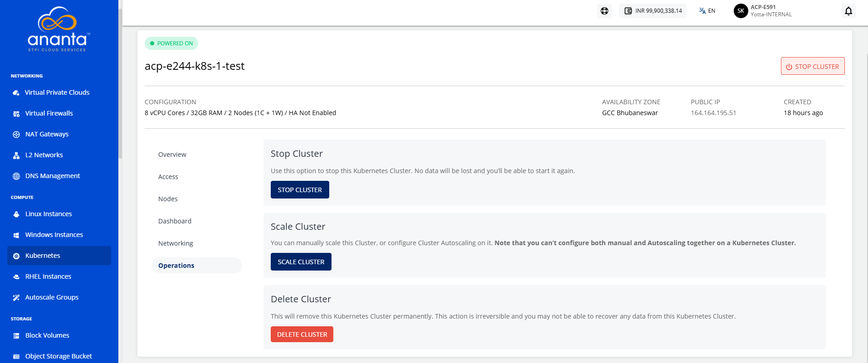Open the EN language selector
The image size is (868, 363).
point(707,11)
